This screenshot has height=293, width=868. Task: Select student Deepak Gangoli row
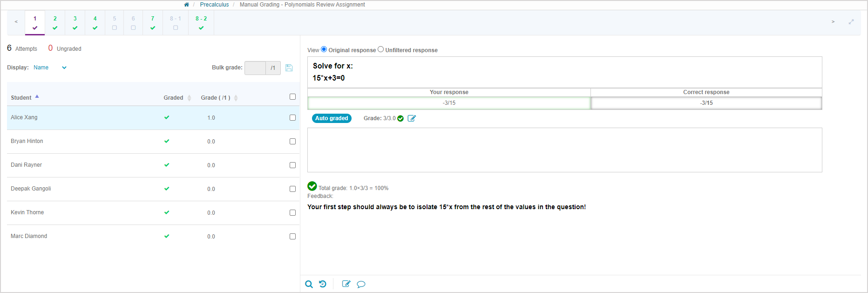pyautogui.click(x=31, y=189)
